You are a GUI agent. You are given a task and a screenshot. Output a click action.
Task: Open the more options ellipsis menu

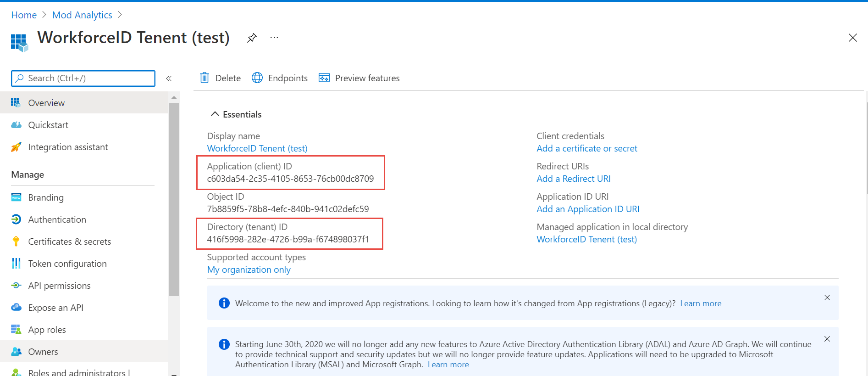tap(274, 38)
